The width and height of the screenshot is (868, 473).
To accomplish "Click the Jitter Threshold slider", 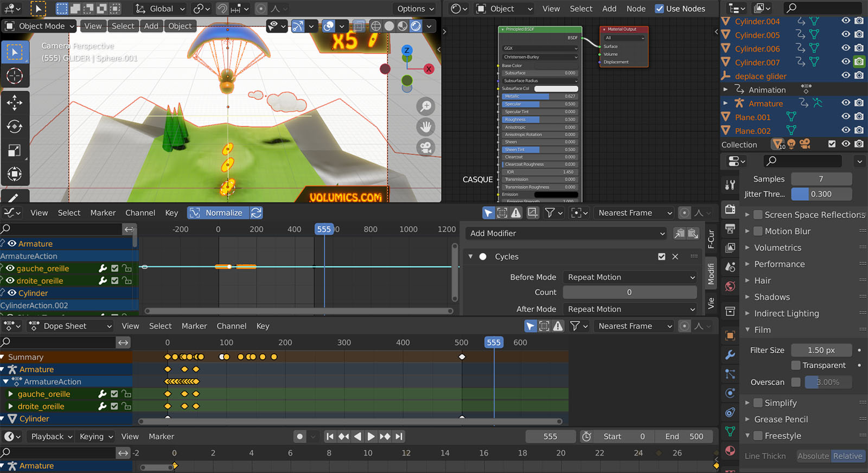I will point(821,194).
